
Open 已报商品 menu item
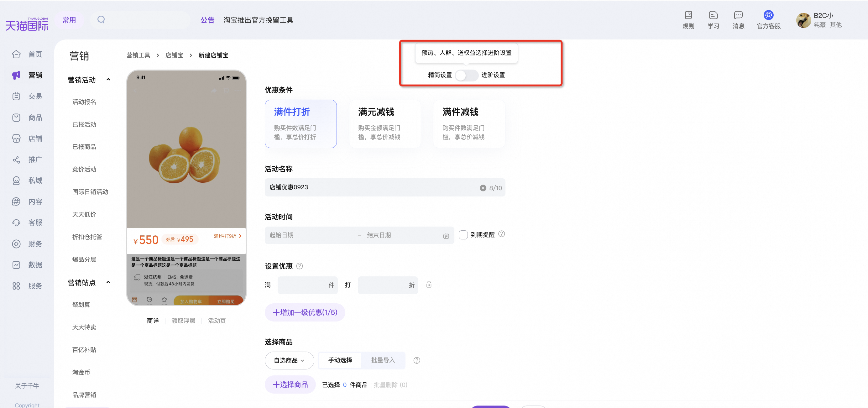click(x=84, y=147)
